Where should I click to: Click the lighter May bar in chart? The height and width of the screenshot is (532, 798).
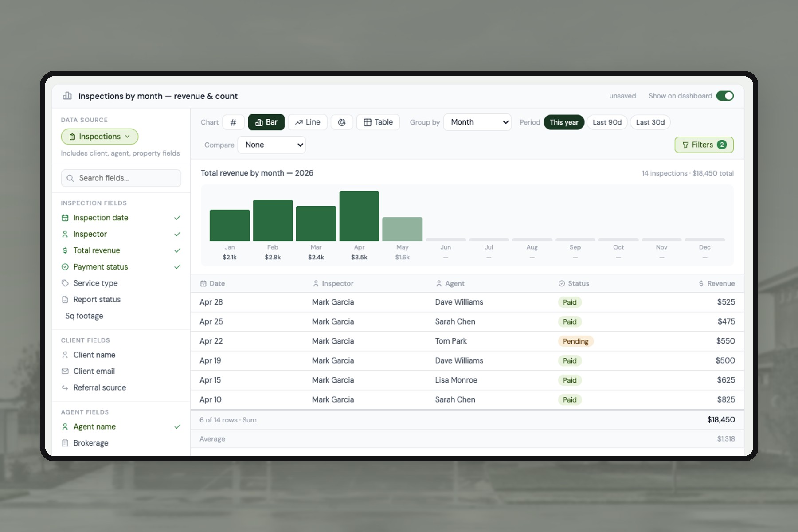coord(403,229)
